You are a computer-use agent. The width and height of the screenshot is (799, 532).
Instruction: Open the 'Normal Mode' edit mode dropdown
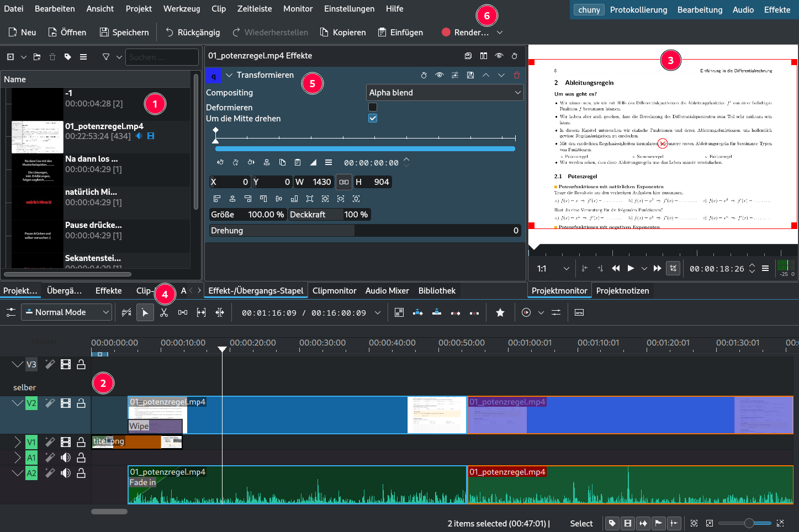(x=67, y=312)
